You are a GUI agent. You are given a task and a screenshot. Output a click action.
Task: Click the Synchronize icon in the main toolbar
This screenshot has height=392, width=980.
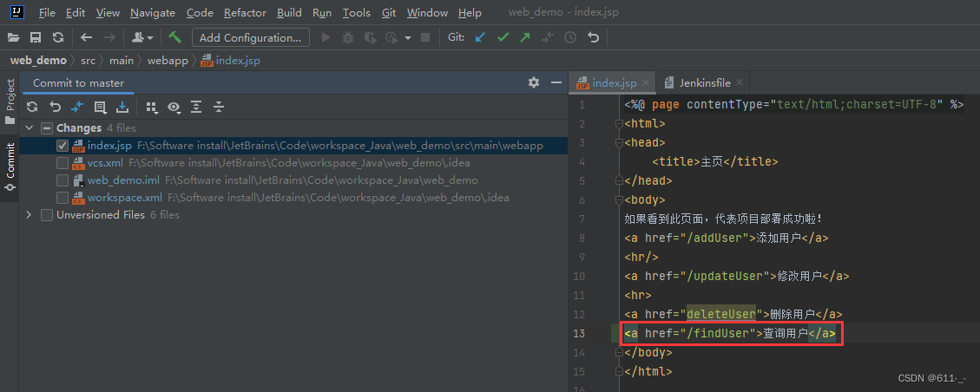(x=58, y=38)
